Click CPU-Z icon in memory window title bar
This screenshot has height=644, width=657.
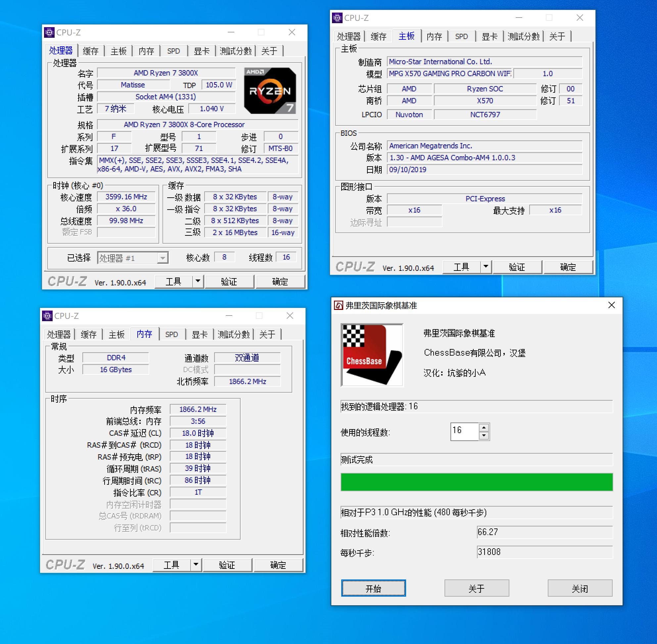(x=47, y=316)
